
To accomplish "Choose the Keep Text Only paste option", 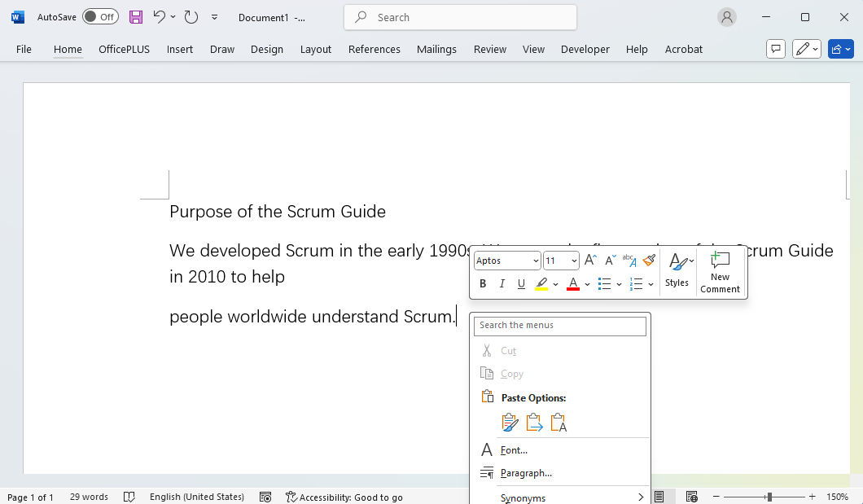I will click(x=559, y=422).
